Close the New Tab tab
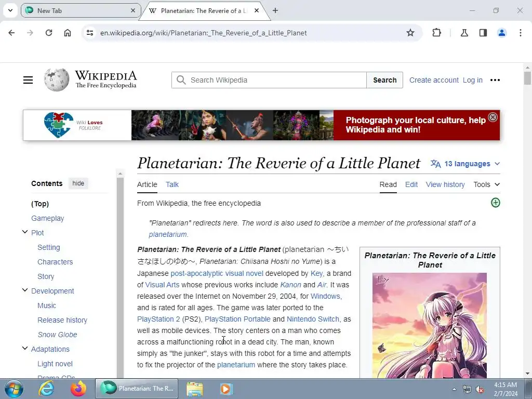This screenshot has width=532, height=399. pyautogui.click(x=133, y=10)
